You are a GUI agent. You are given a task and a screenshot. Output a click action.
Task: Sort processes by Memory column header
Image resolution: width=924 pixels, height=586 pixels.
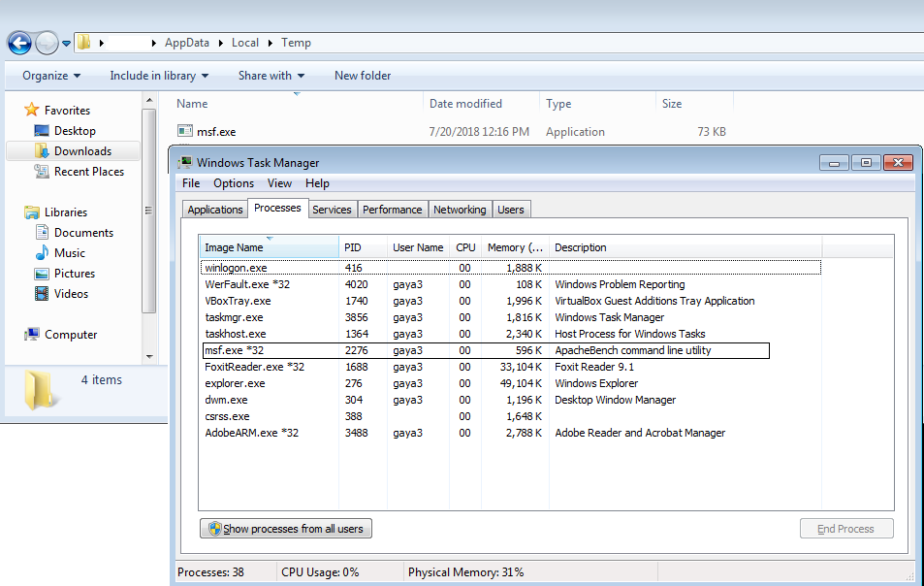[515, 247]
